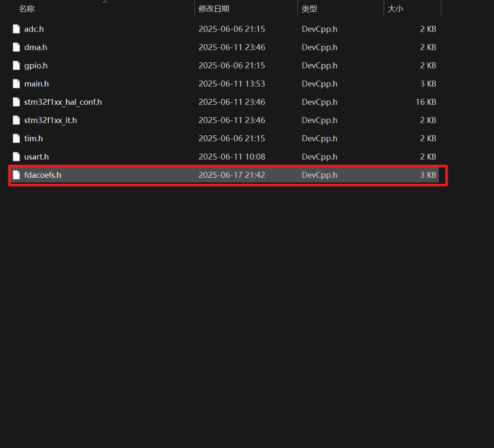Viewport: 494px width, 448px height.
Task: Select the file named main.h
Action: (x=37, y=84)
